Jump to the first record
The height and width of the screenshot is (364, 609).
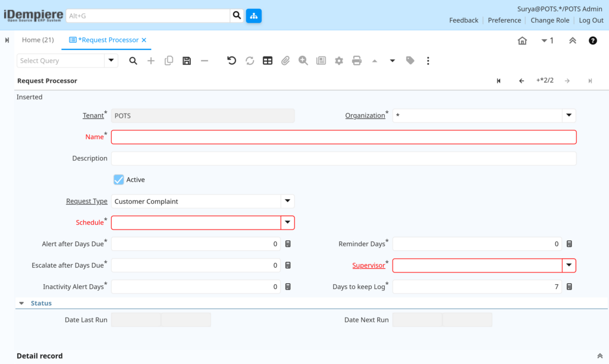(499, 81)
